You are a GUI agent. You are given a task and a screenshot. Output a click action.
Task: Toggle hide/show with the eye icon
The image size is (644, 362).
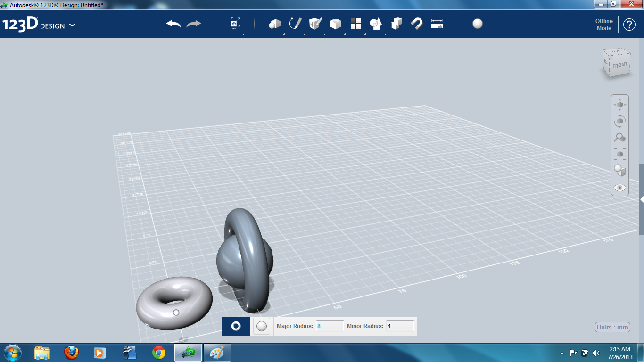click(x=619, y=187)
